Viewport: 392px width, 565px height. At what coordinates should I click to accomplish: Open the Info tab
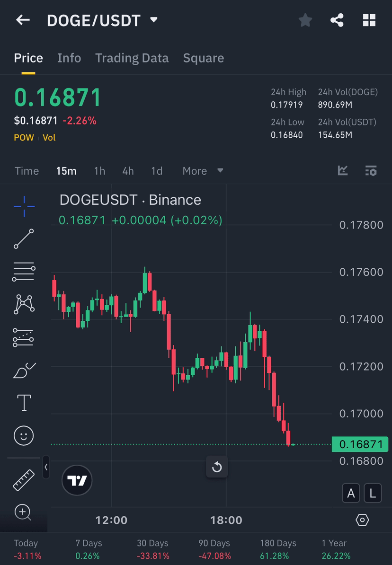point(69,58)
